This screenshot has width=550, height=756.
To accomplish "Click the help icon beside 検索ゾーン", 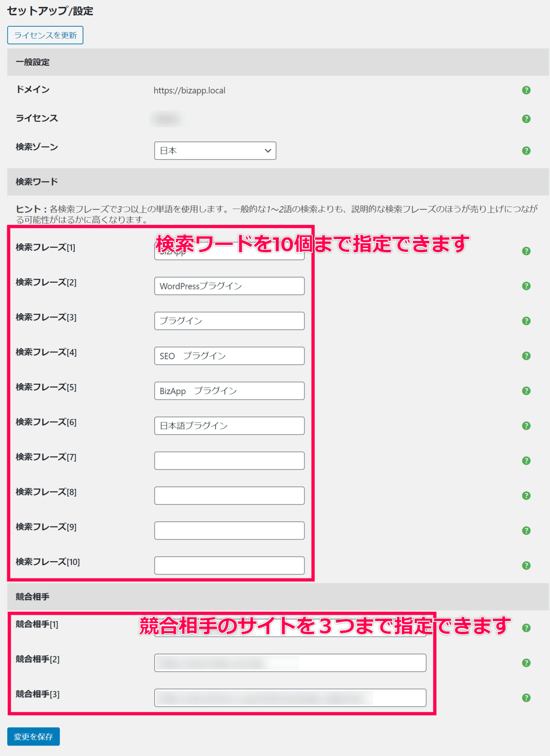I will 526,151.
